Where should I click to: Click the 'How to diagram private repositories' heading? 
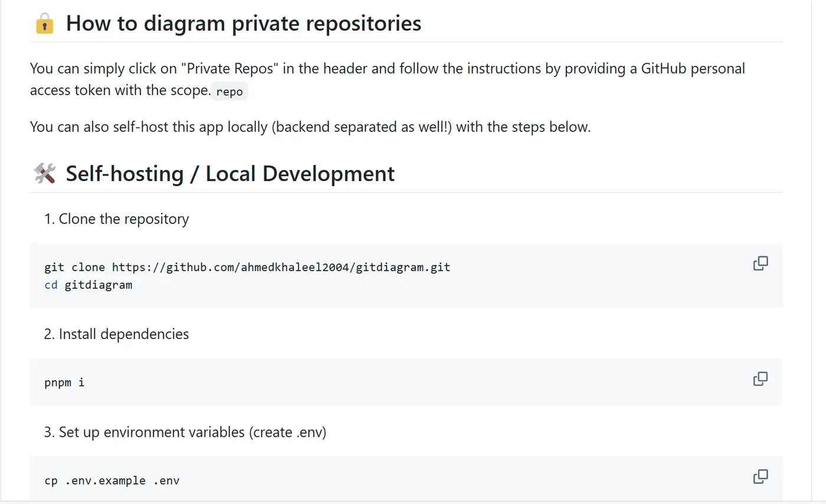click(243, 24)
